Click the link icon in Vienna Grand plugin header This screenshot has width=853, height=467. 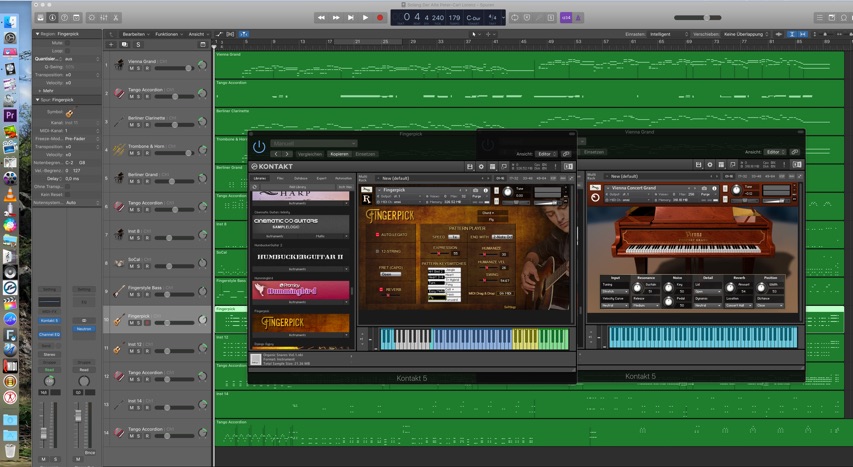tap(795, 152)
